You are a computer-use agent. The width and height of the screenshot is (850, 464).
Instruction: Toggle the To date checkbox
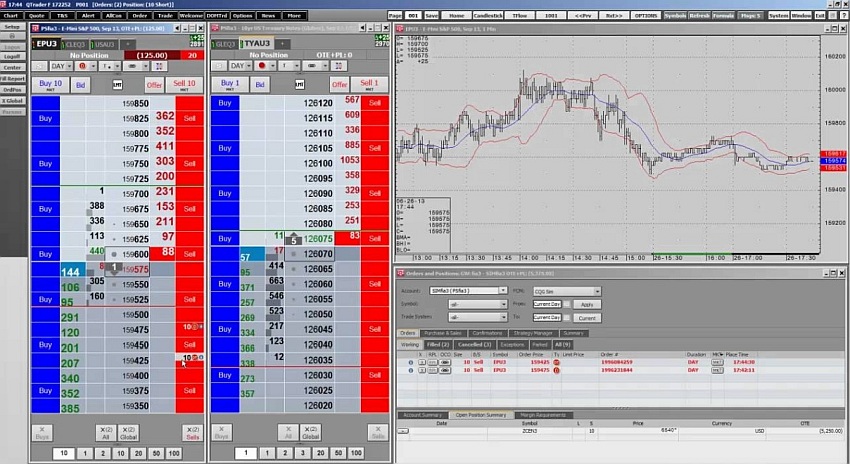[567, 318]
